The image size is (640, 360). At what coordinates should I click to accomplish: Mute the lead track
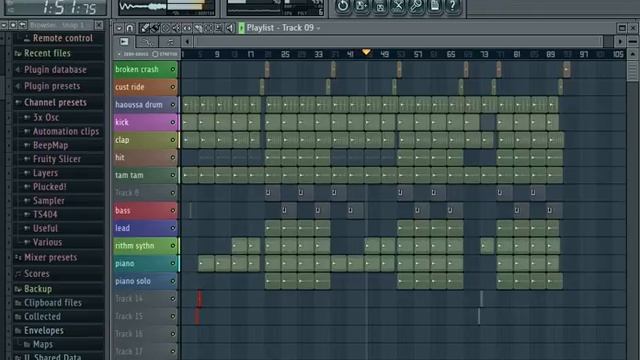click(173, 228)
